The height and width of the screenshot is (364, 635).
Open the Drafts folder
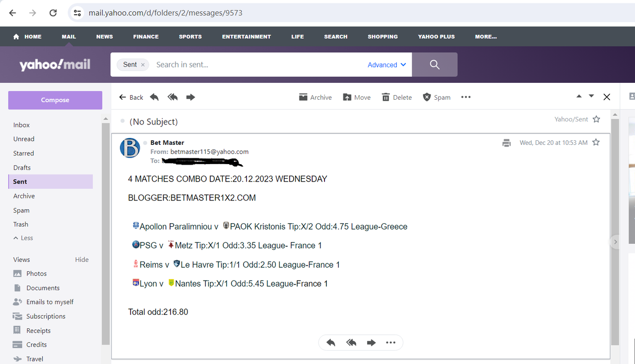[22, 168]
